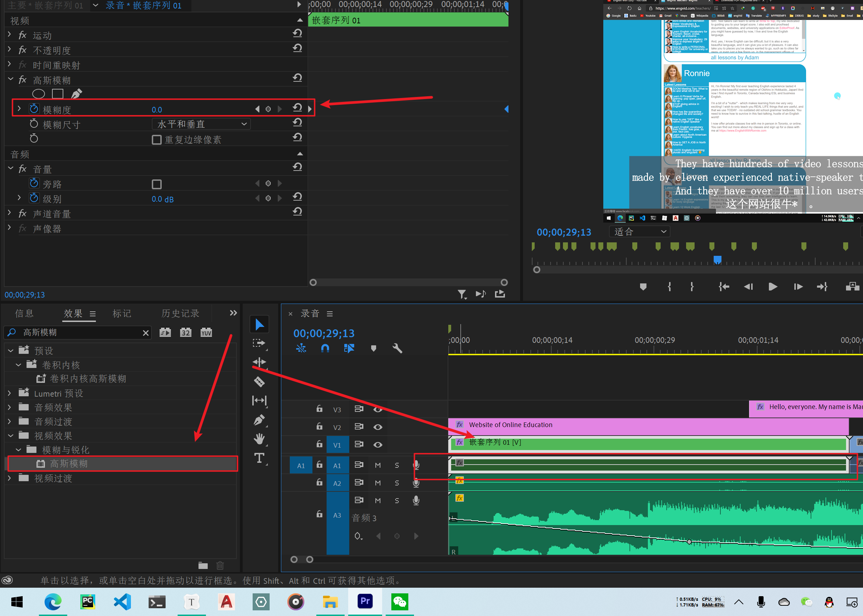863x616 pixels.
Task: Expand the Lumetri presets folder
Action: click(x=10, y=393)
